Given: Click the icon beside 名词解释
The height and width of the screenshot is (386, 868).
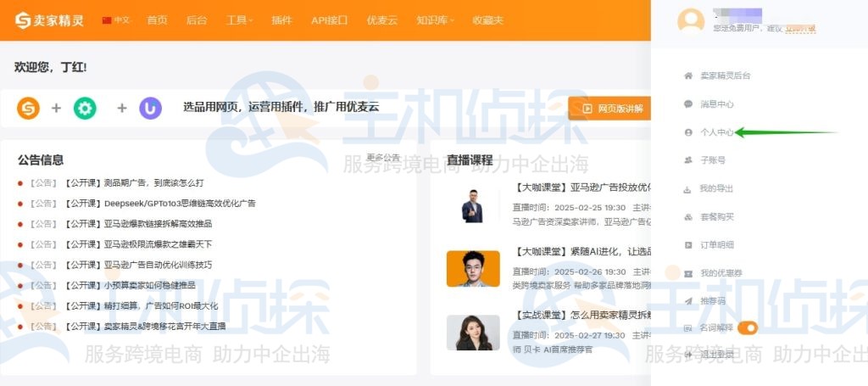Looking at the screenshot, I should (x=688, y=327).
